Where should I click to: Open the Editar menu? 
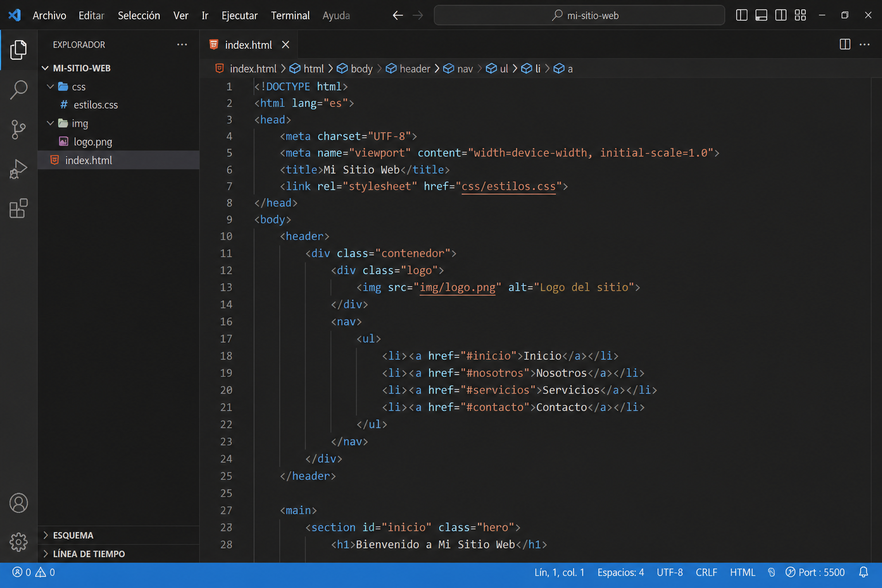coord(91,16)
